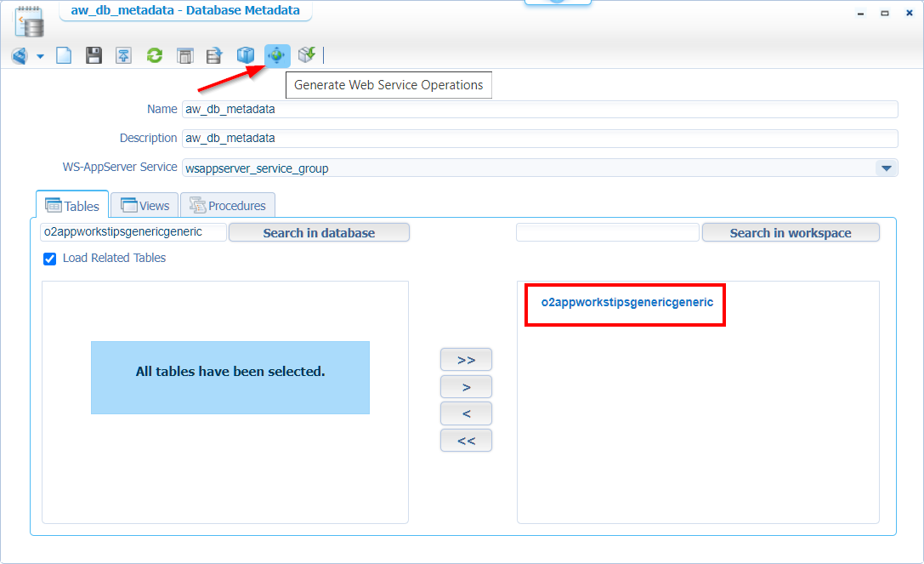Select o2appworkstipsgenericgeneric in selected list
This screenshot has width=924, height=564.
627,302
